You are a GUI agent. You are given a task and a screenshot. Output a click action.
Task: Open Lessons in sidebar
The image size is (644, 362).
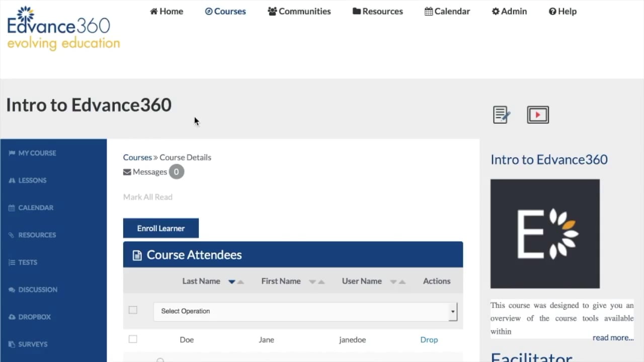point(32,180)
